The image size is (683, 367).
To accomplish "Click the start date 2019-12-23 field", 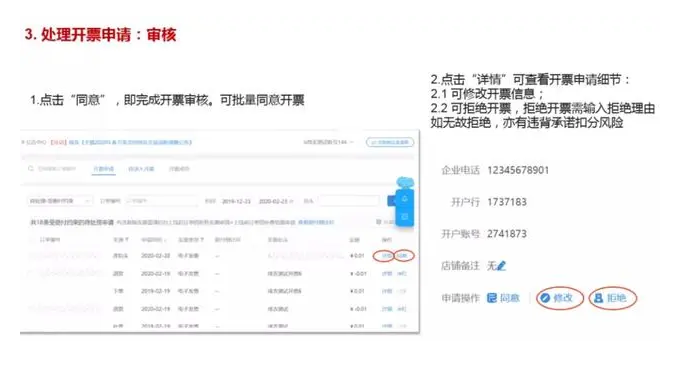I will click(236, 201).
